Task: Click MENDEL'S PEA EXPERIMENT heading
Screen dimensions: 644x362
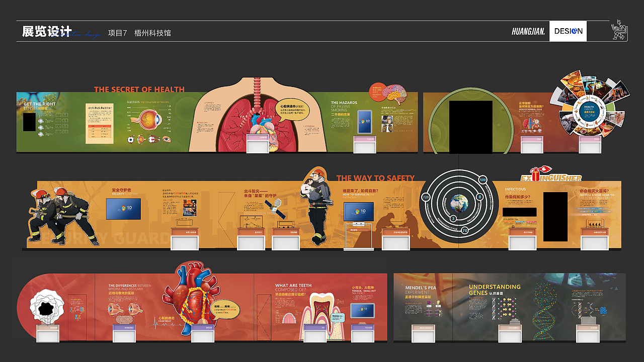Action: tap(421, 290)
